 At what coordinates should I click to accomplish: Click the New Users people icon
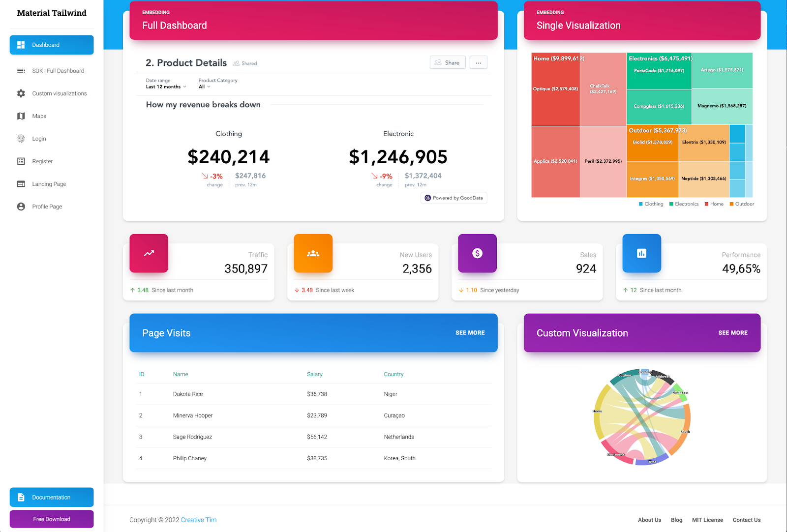tap(313, 253)
